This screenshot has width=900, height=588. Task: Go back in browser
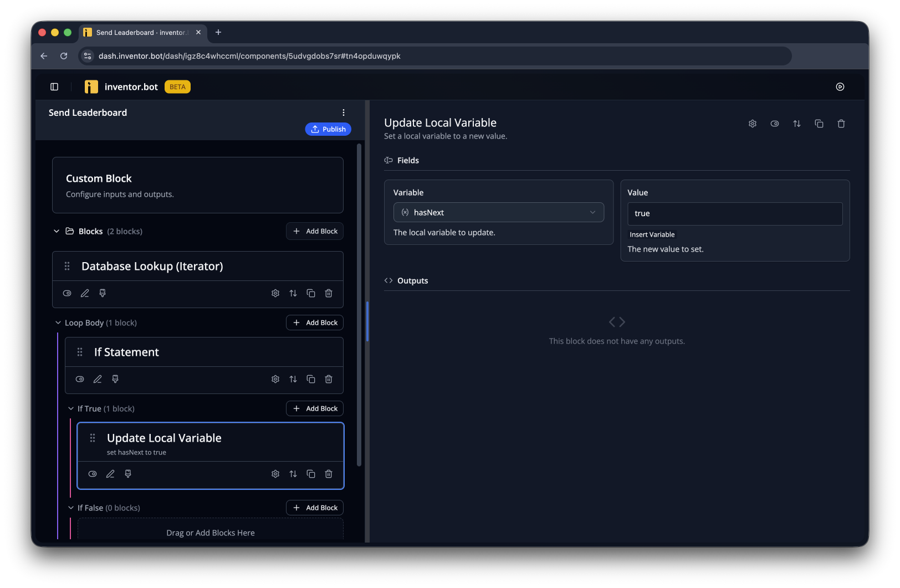click(x=44, y=56)
